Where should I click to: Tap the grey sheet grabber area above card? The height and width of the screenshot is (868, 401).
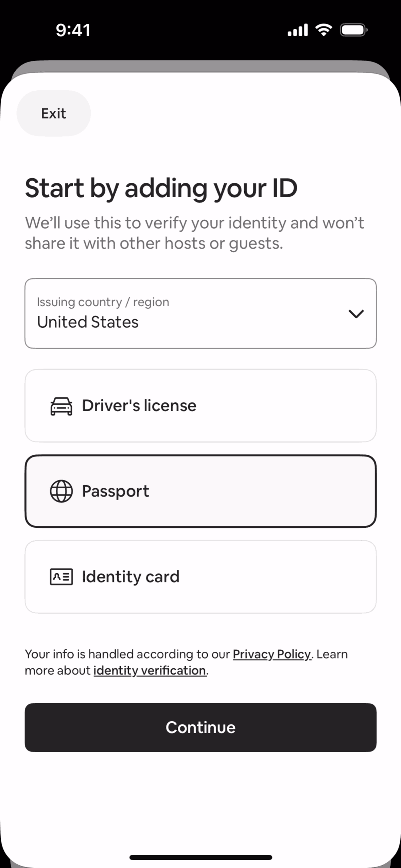201,66
